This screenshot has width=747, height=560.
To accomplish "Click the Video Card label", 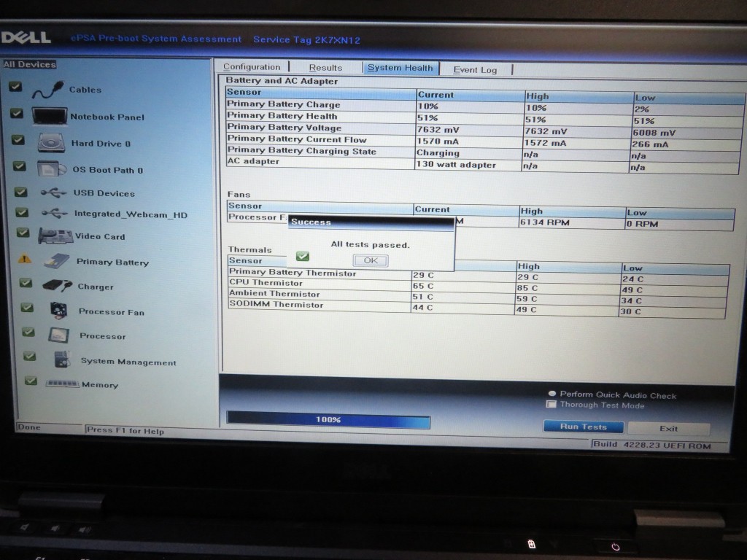I will 100,237.
